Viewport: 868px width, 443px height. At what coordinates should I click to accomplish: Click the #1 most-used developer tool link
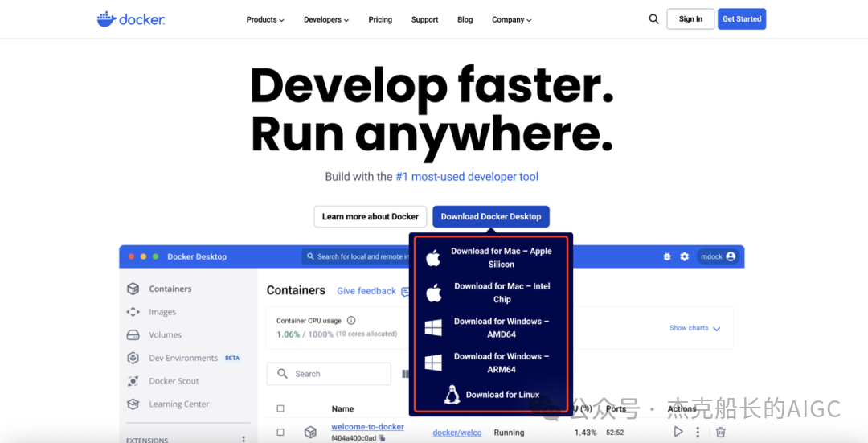tap(467, 177)
